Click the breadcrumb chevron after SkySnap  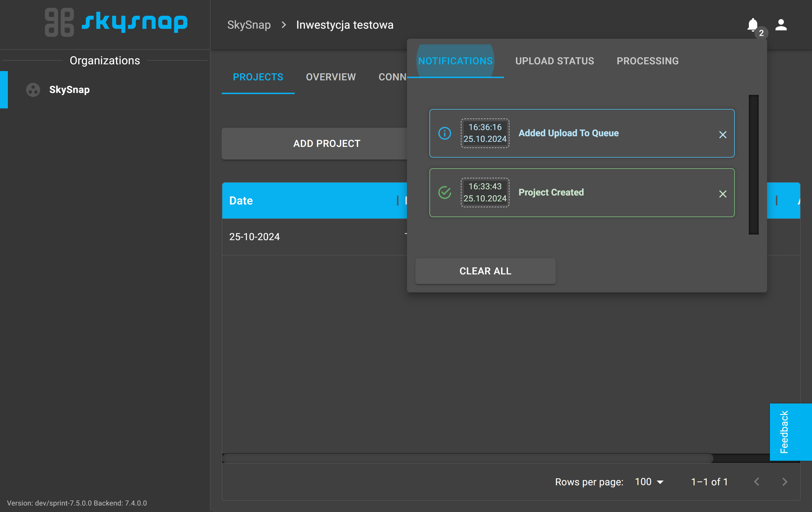283,25
